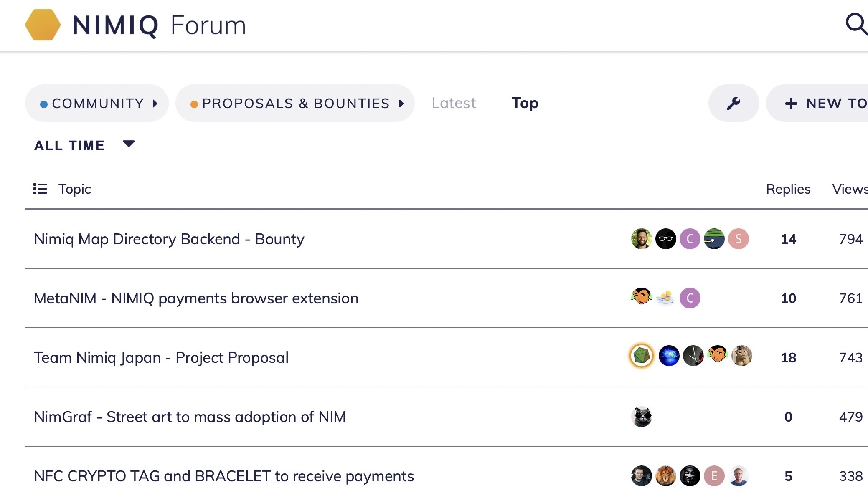This screenshot has height=488, width=868.
Task: Click the pink S avatar
Action: pos(739,239)
